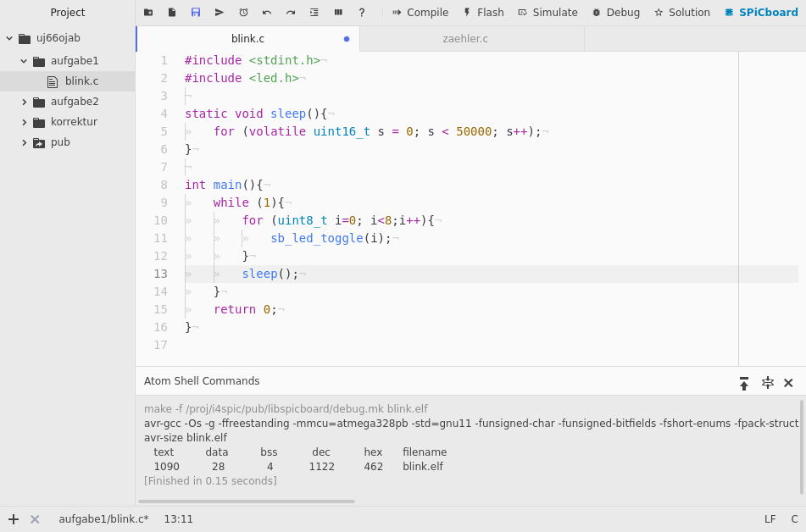This screenshot has height=532, width=806.
Task: Click the redo arrow icon
Action: coord(291,13)
